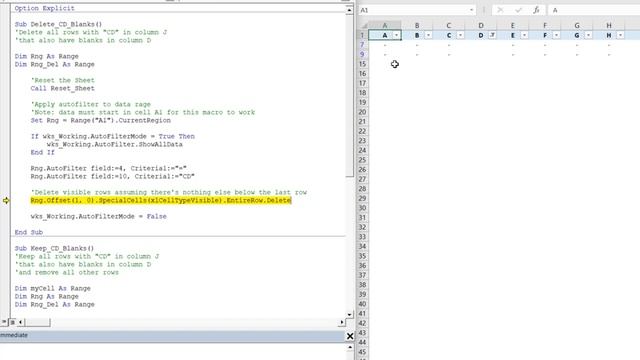The width and height of the screenshot is (640, 360).
Task: Click the Cancel X icon in formula bar
Action: (500, 10)
